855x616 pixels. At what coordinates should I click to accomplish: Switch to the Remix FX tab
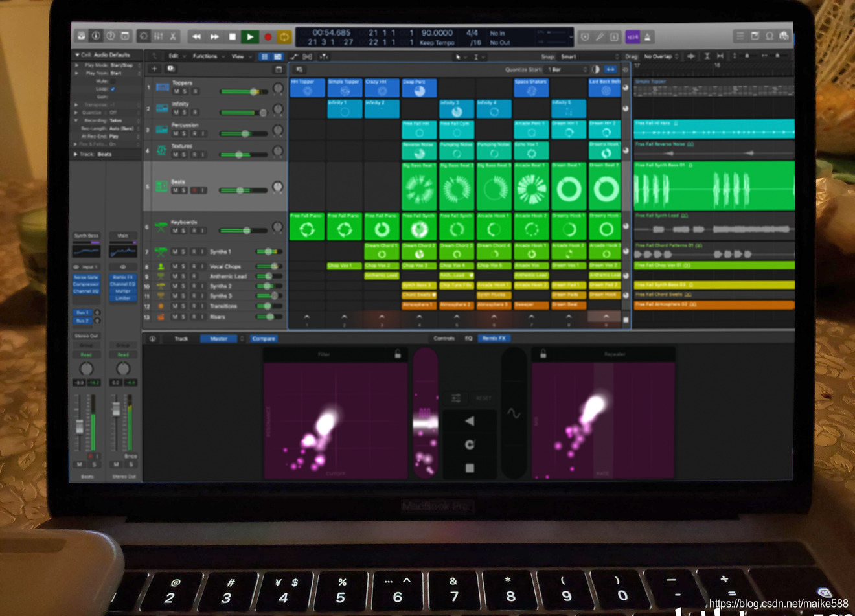pyautogui.click(x=494, y=338)
